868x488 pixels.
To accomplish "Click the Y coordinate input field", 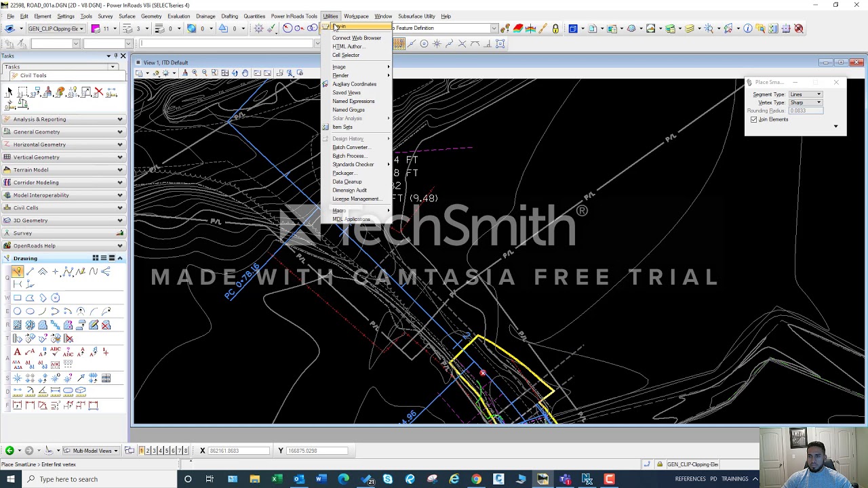I will click(317, 451).
